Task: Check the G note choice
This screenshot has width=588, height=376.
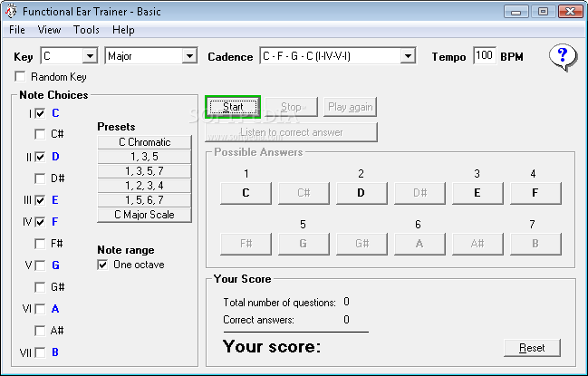Action: [x=40, y=265]
